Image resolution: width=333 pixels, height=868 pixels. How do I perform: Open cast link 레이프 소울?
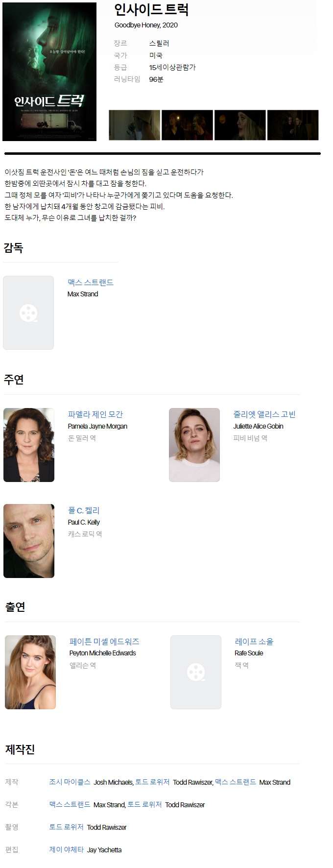click(254, 641)
